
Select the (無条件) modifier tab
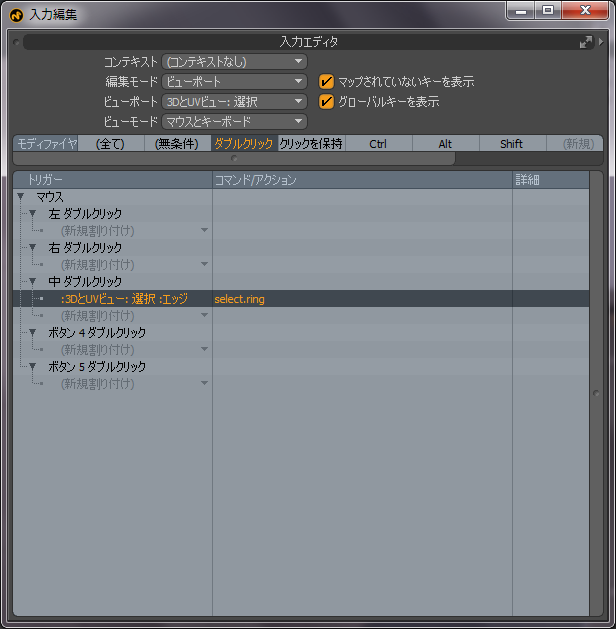pyautogui.click(x=177, y=144)
